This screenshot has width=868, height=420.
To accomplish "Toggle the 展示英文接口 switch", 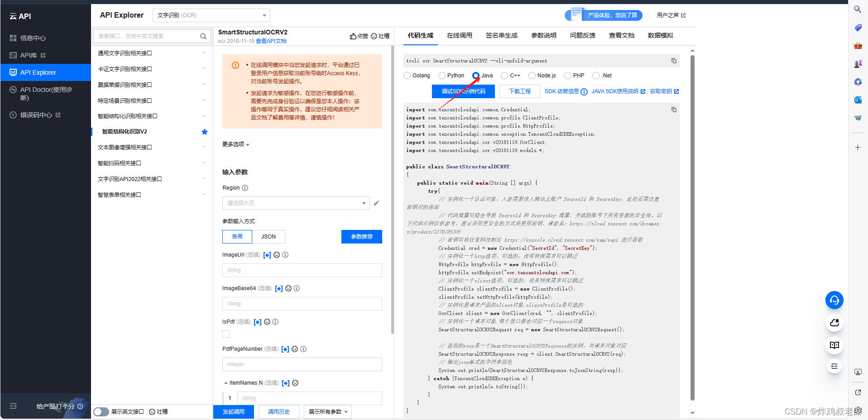I will coord(101,412).
